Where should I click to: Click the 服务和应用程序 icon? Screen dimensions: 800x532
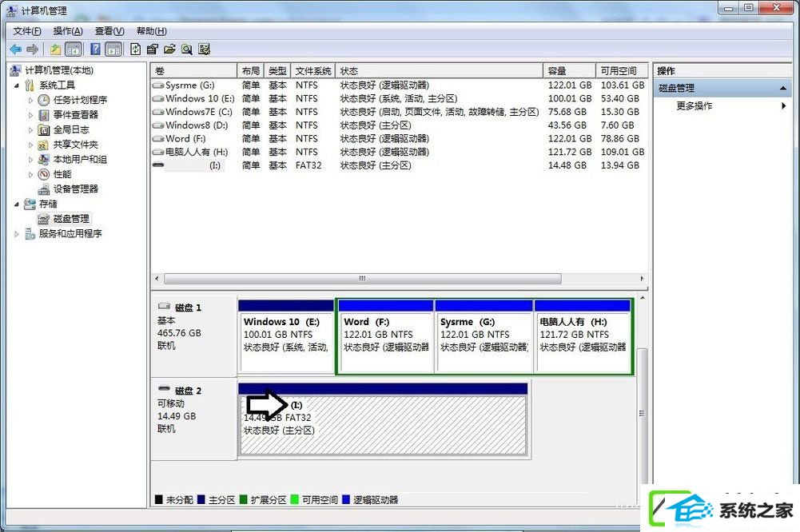coord(30,233)
